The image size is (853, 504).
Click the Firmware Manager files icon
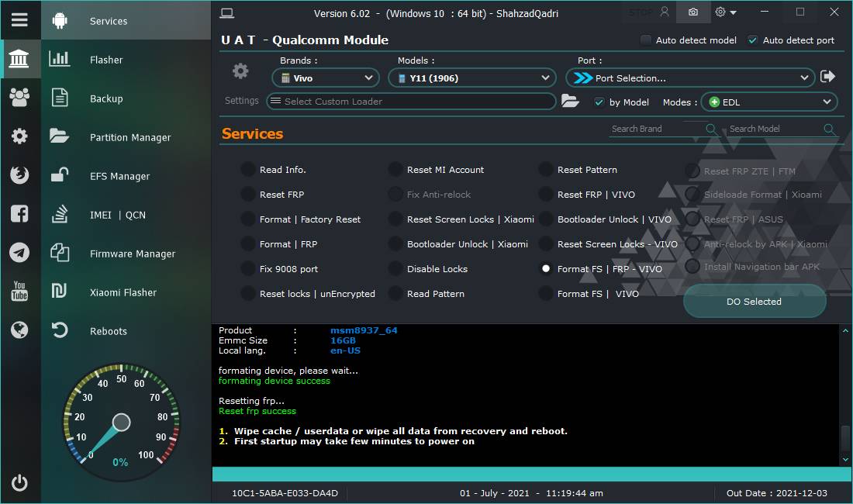[60, 253]
